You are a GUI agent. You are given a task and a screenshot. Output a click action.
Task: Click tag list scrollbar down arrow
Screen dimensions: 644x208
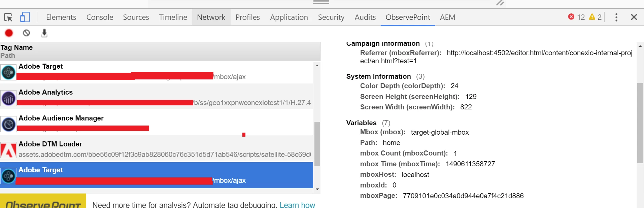coord(317,189)
